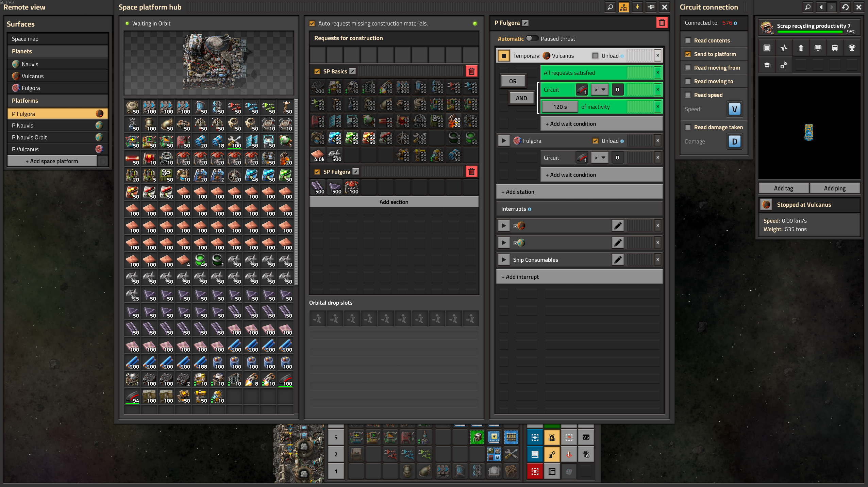Click the circuit network toolbar icon
The width and height of the screenshot is (868, 487).
click(623, 7)
